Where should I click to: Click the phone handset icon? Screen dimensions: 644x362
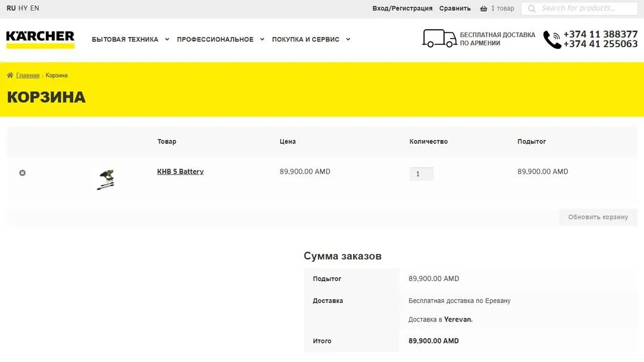[552, 40]
